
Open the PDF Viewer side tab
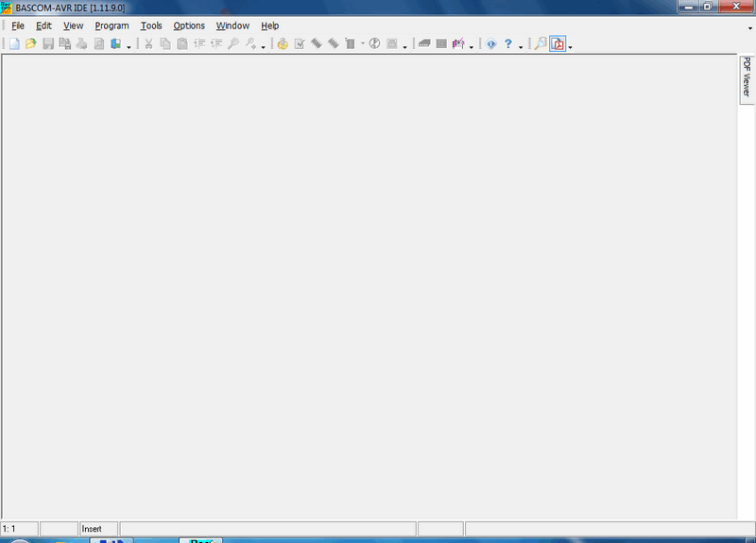click(747, 79)
